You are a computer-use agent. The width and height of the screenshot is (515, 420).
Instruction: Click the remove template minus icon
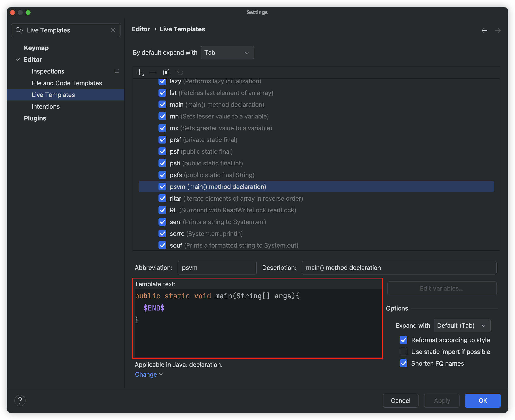(x=153, y=72)
